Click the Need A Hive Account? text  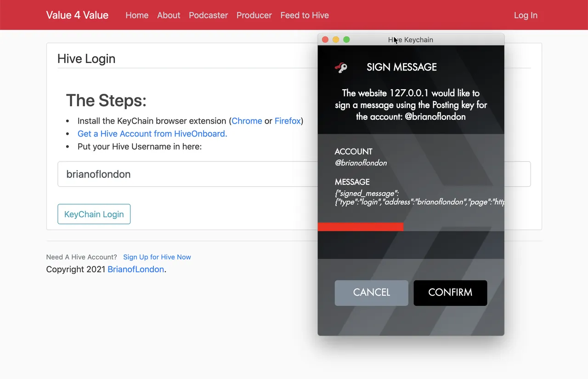click(82, 257)
